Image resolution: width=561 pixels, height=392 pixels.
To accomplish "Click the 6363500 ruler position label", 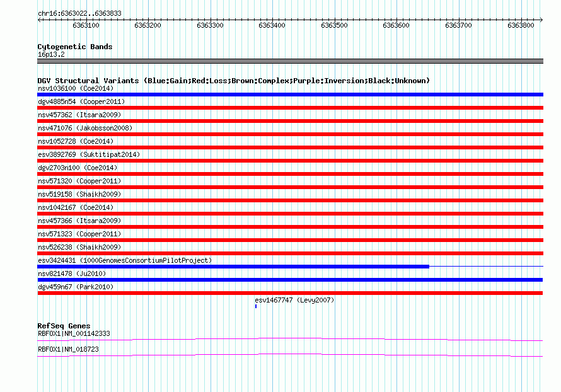I will click(x=334, y=25).
